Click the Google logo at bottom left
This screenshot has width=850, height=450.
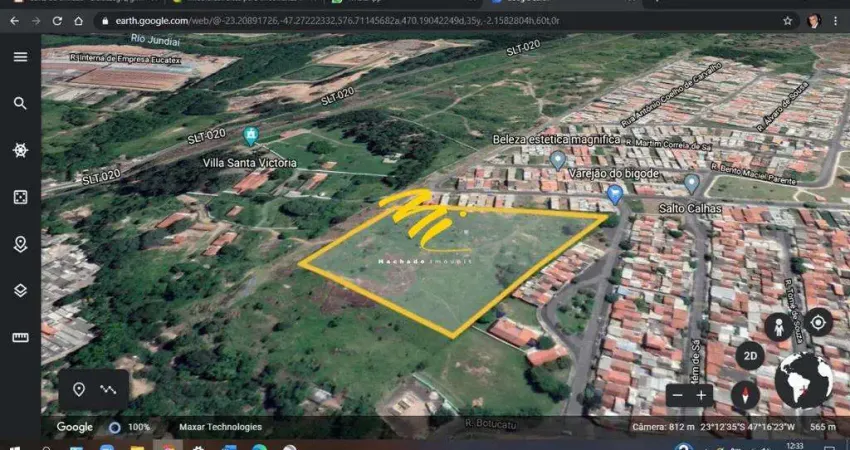coord(75,427)
